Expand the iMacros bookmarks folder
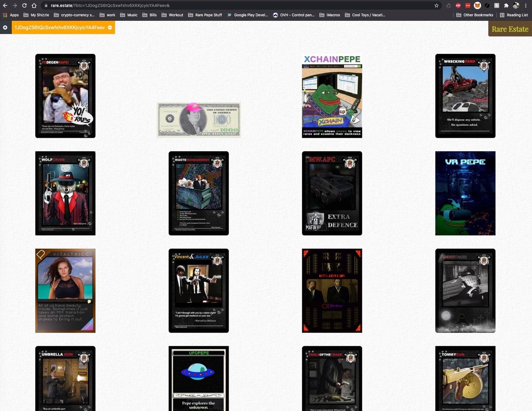The width and height of the screenshot is (532, 411). (330, 15)
